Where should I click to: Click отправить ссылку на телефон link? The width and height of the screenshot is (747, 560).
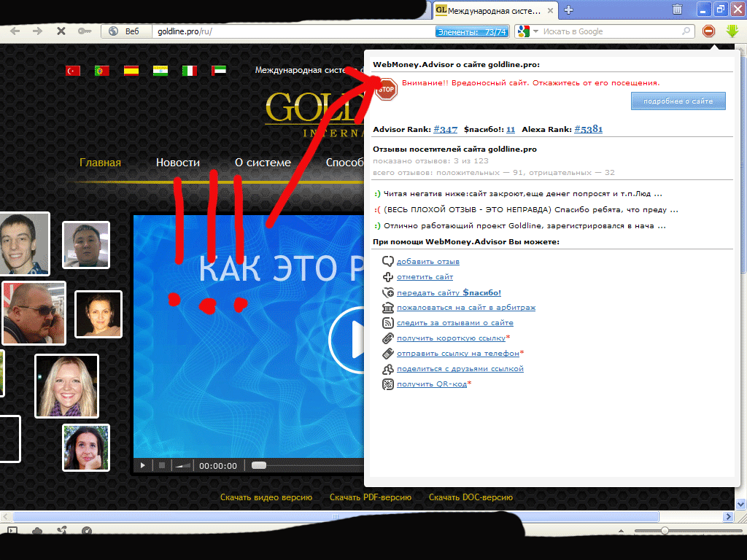point(458,354)
